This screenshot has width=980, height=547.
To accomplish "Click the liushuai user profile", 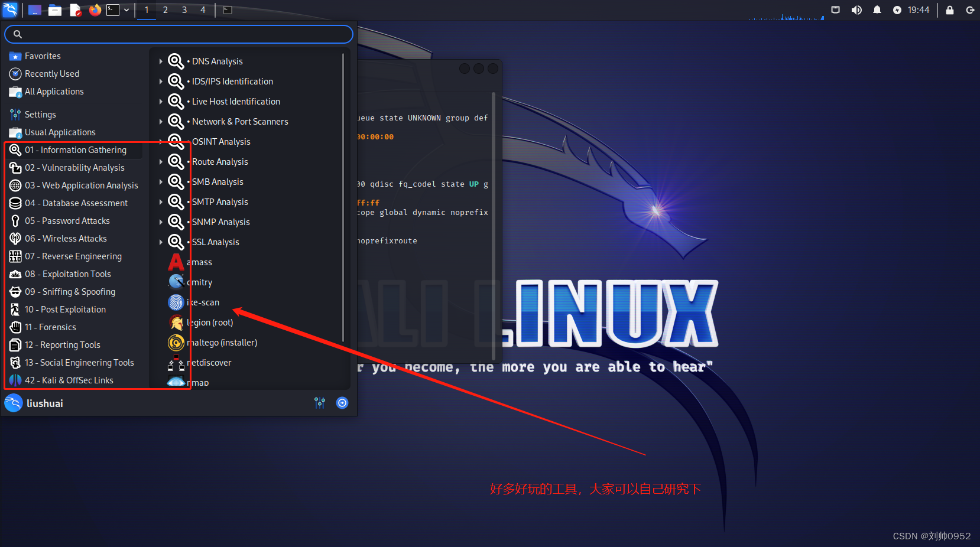I will [34, 403].
